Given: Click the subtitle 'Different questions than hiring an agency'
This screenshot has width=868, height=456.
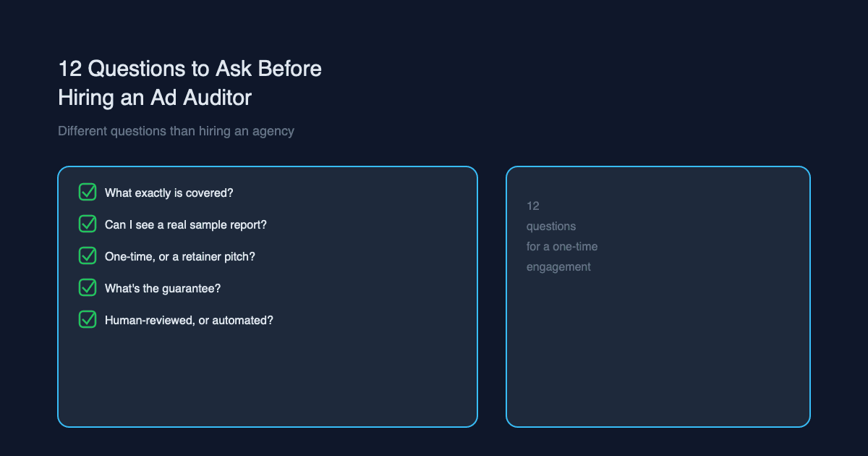Looking at the screenshot, I should pos(176,131).
